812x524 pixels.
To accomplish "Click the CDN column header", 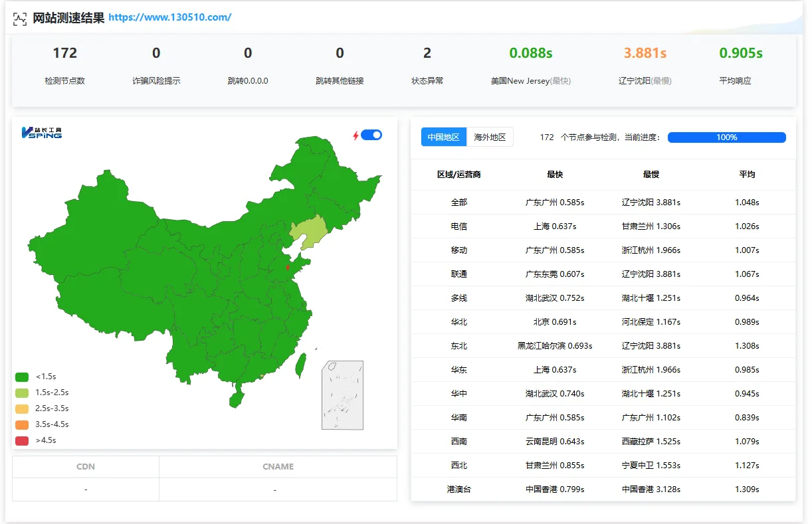I will [86, 467].
